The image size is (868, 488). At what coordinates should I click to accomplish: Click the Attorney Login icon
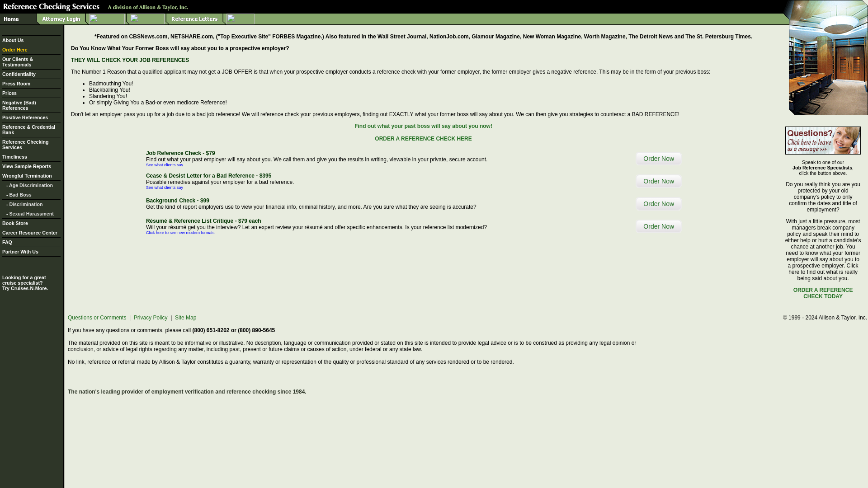[61, 19]
